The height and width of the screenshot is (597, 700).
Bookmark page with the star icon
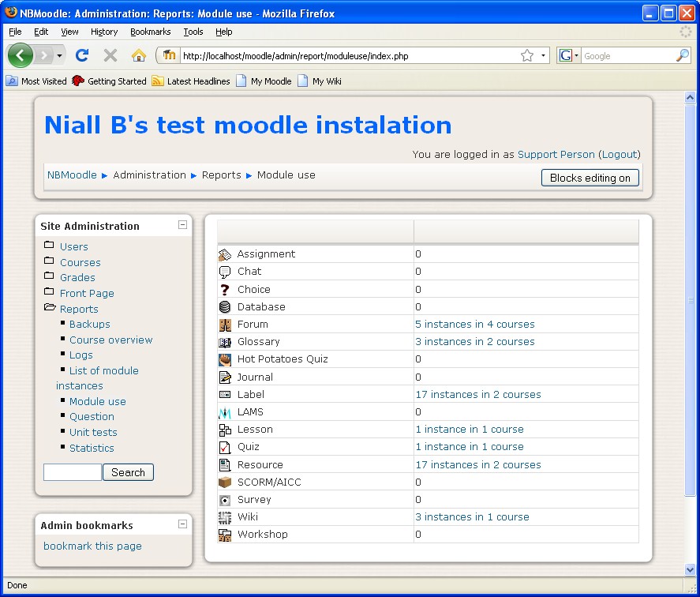pyautogui.click(x=527, y=55)
